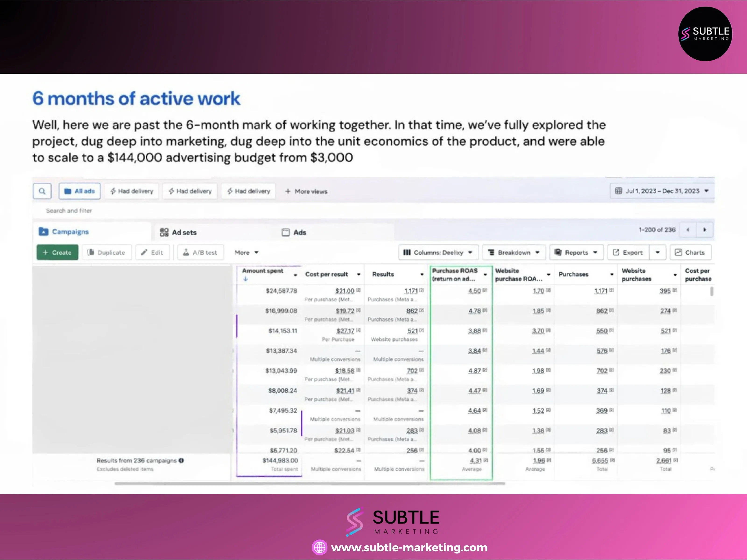Open Cost per result column menu arrow

click(x=359, y=274)
